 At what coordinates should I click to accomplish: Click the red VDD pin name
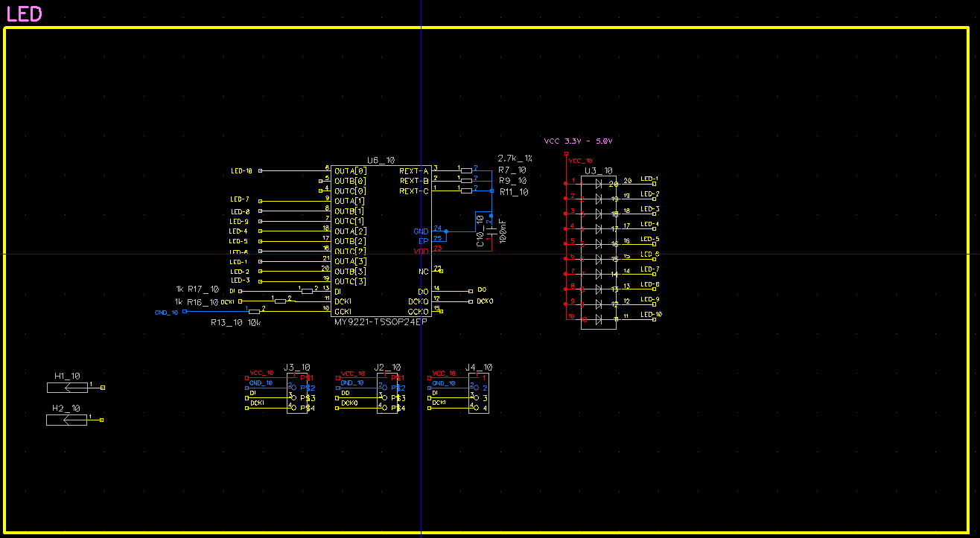pos(421,252)
